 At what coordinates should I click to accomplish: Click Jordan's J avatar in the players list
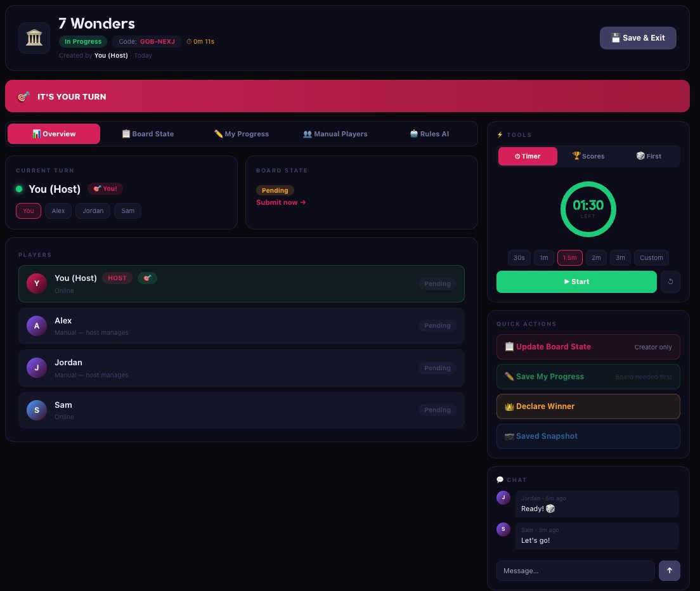coord(37,368)
